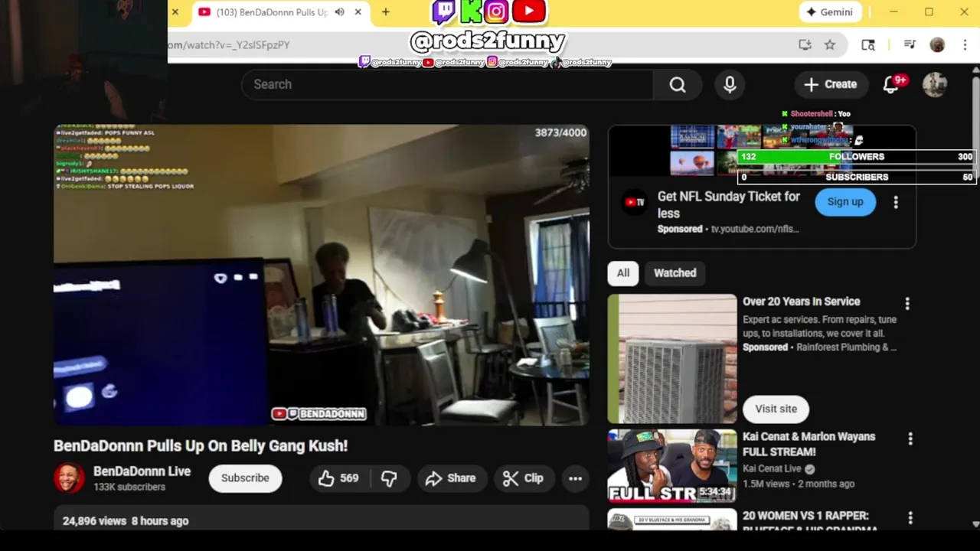
Task: Open the air conditioner ad thumbnail
Action: coord(672,359)
